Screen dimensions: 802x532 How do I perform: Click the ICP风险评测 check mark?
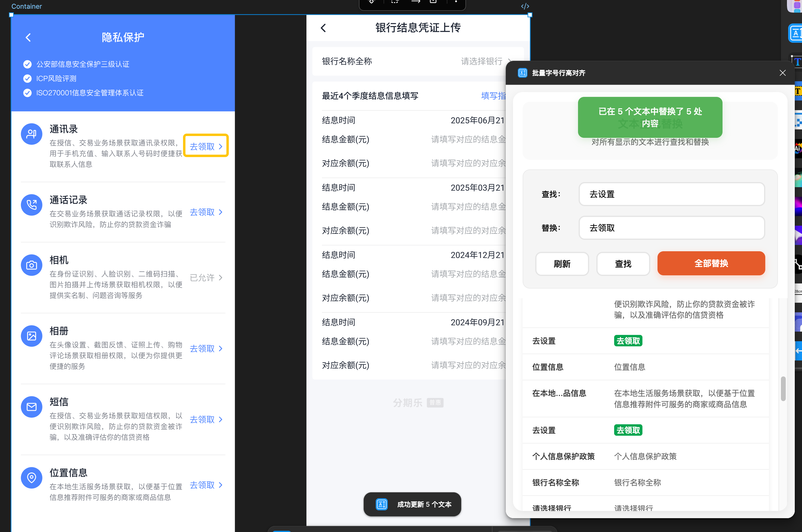pyautogui.click(x=27, y=78)
